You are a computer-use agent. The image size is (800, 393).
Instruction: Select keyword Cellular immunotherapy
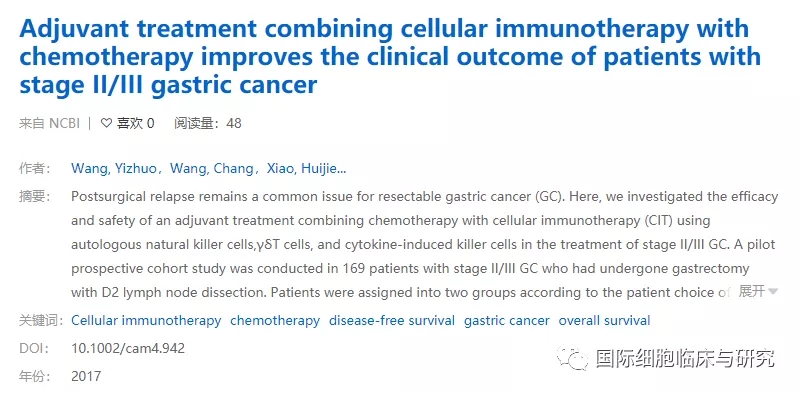tap(146, 321)
